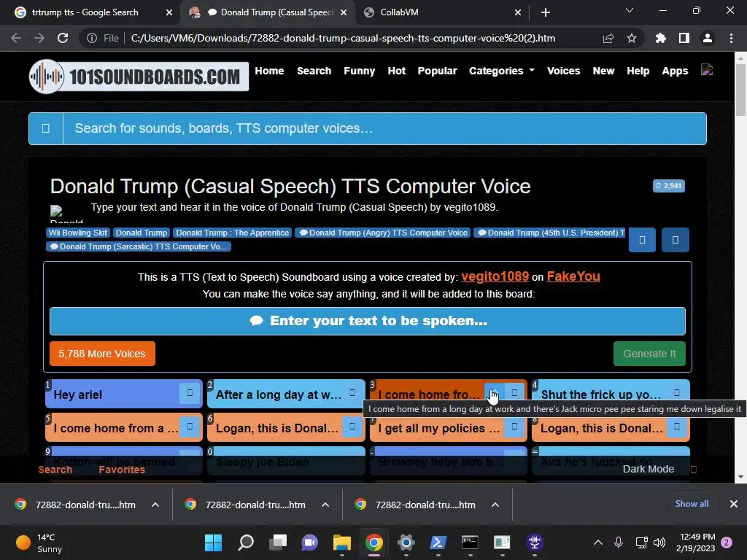The image size is (747, 560).
Task: Reload the page with refresh icon
Action: [63, 38]
